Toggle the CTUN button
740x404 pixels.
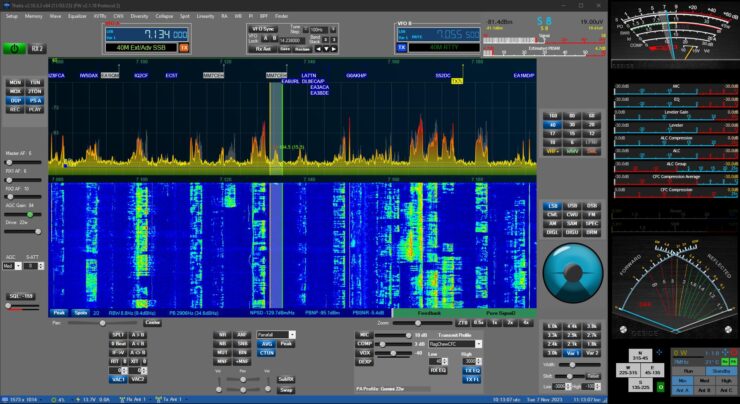(x=267, y=353)
